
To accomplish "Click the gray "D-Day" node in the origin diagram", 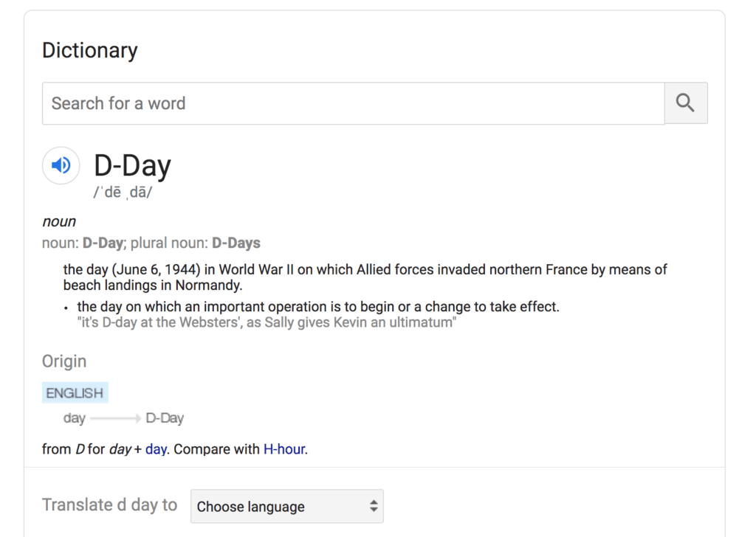I will [165, 418].
